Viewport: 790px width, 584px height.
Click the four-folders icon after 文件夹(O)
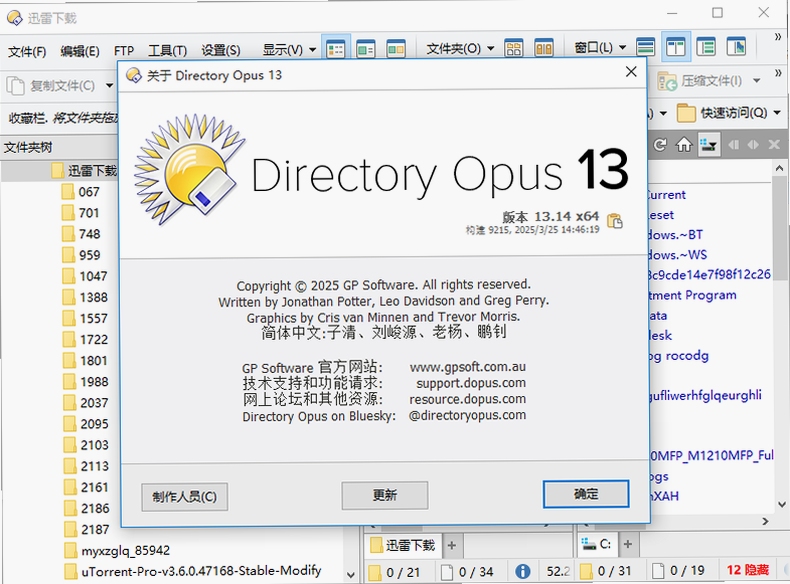513,48
